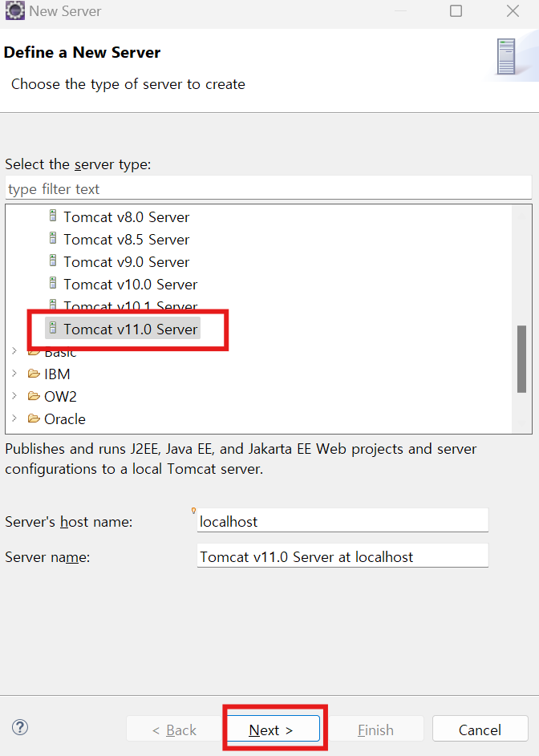Click the IBM folder icon

click(x=34, y=373)
